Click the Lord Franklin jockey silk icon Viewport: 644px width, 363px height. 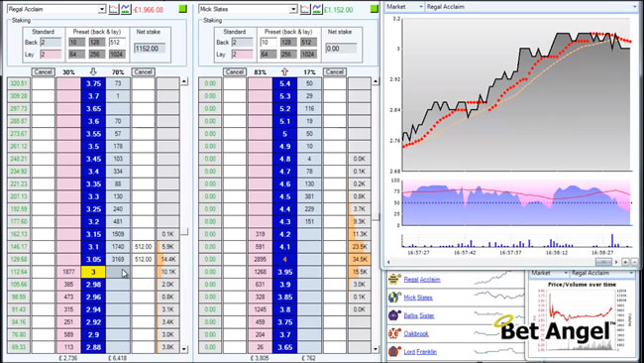click(394, 351)
